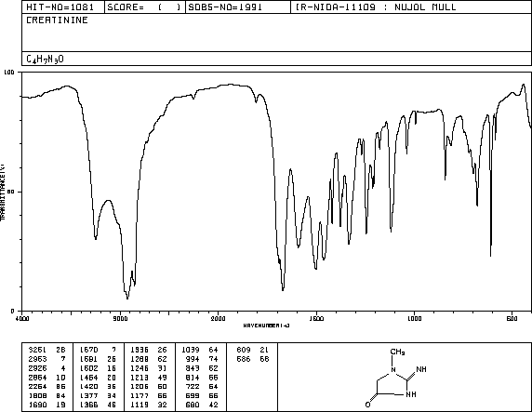The width and height of the screenshot is (532, 412).
Task: Click the carbonyl O atom in the structure
Action: 367,405
